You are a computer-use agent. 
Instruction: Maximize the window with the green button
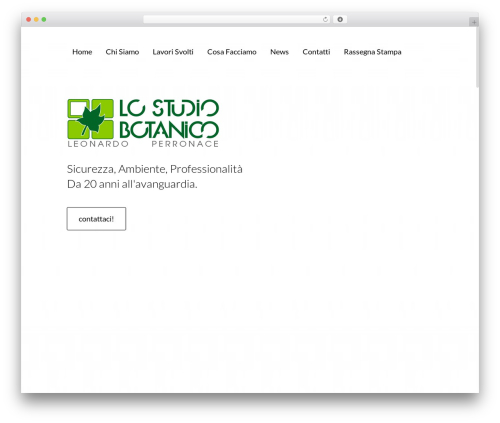pyautogui.click(x=44, y=19)
